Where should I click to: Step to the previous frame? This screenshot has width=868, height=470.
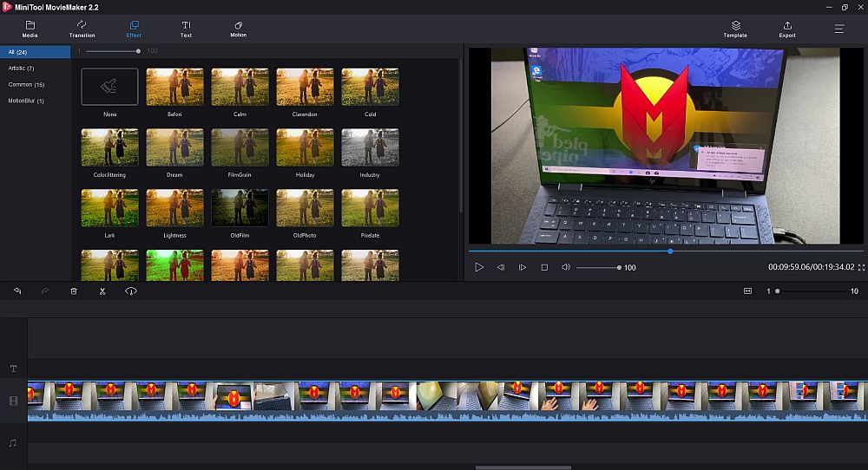coord(501,267)
